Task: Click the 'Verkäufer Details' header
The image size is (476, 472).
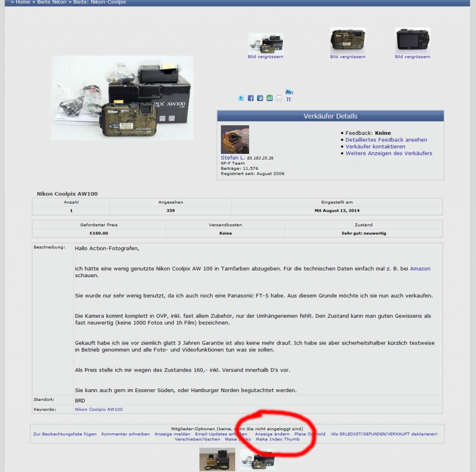Action: [331, 116]
